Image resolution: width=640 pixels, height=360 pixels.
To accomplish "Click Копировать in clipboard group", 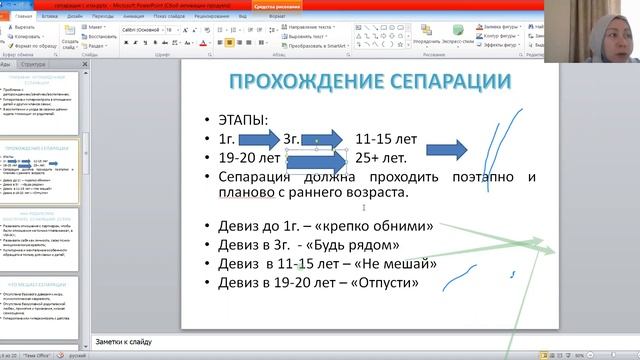I will [26, 37].
